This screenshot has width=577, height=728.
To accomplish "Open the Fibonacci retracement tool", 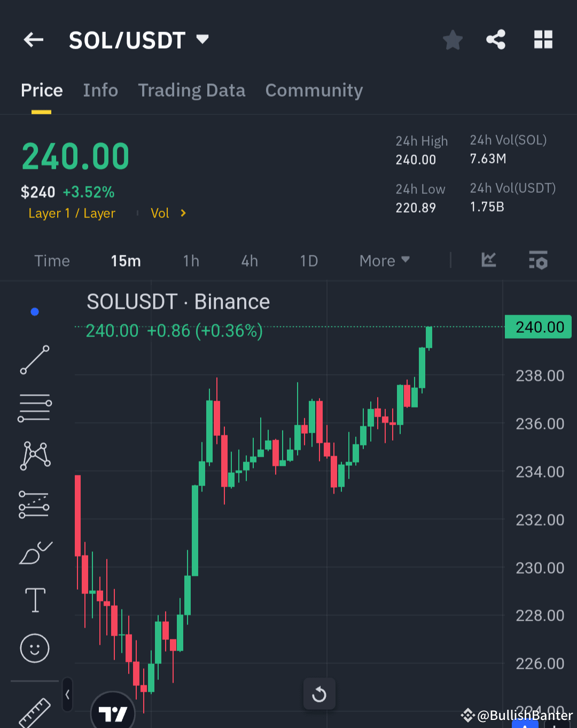I will point(34,408).
